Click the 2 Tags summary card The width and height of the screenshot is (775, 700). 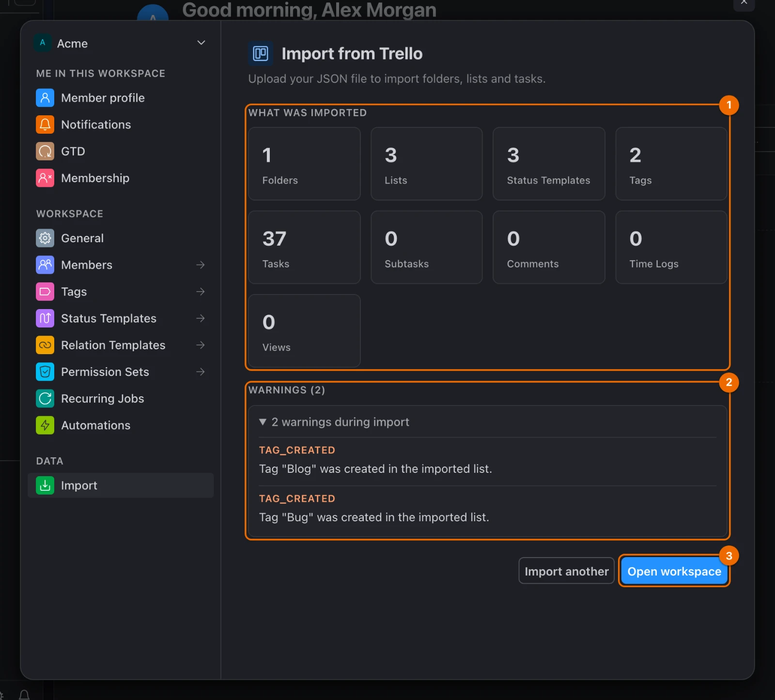point(671,164)
